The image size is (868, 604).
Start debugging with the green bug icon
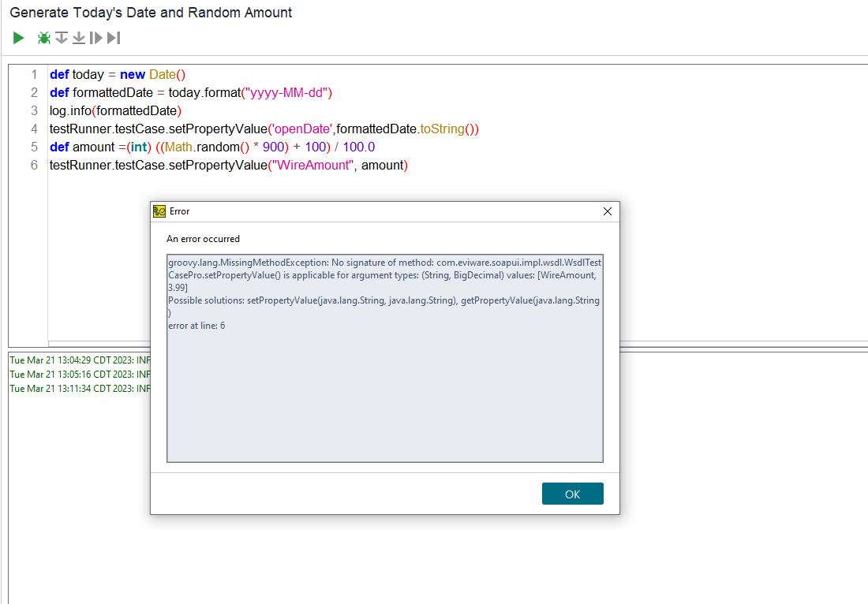coord(44,38)
